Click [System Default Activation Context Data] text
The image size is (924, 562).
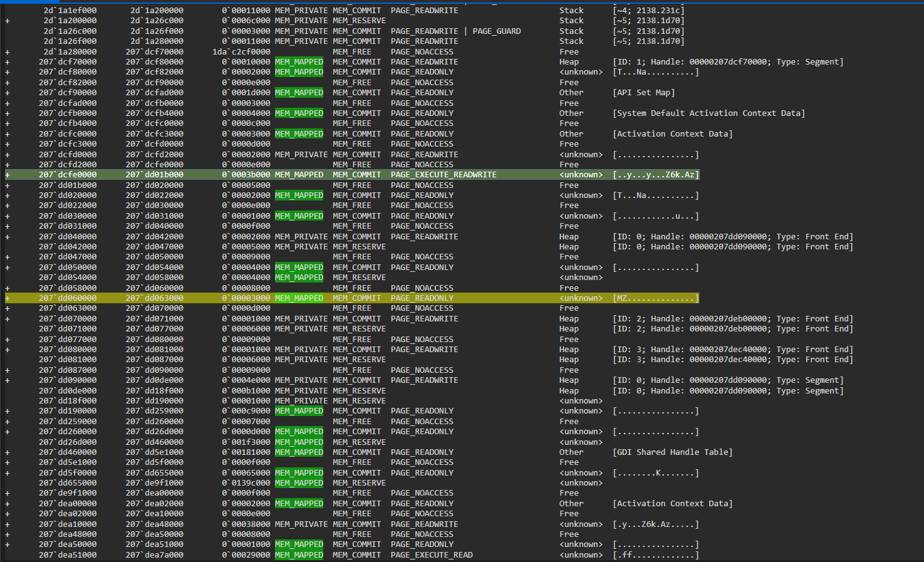pyautogui.click(x=709, y=113)
